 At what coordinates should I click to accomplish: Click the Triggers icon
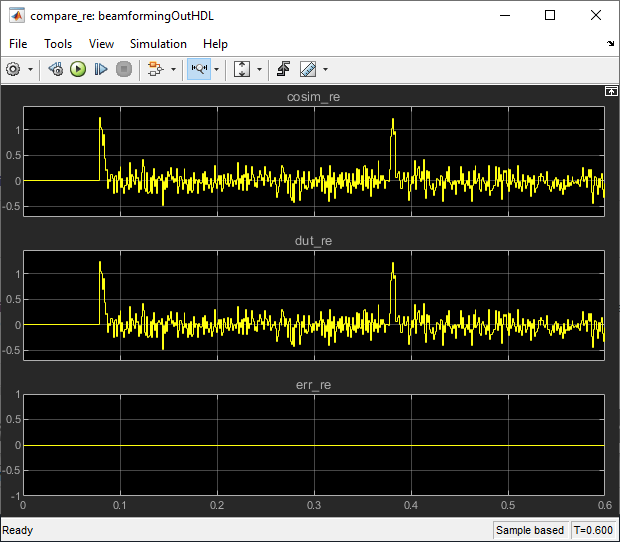coord(284,69)
